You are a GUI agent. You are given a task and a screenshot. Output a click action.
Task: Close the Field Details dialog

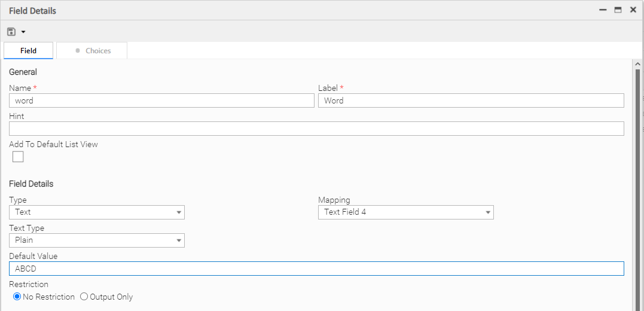(633, 10)
